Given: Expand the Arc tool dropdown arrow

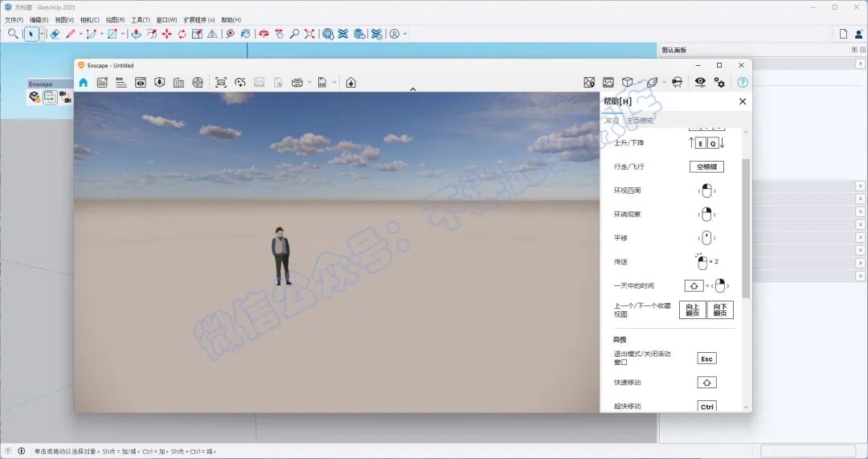Looking at the screenshot, I should point(101,34).
